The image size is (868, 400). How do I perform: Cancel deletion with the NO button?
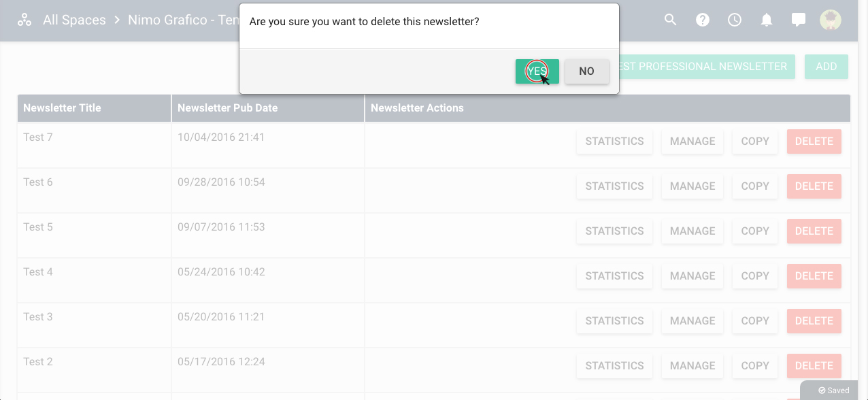coord(586,71)
